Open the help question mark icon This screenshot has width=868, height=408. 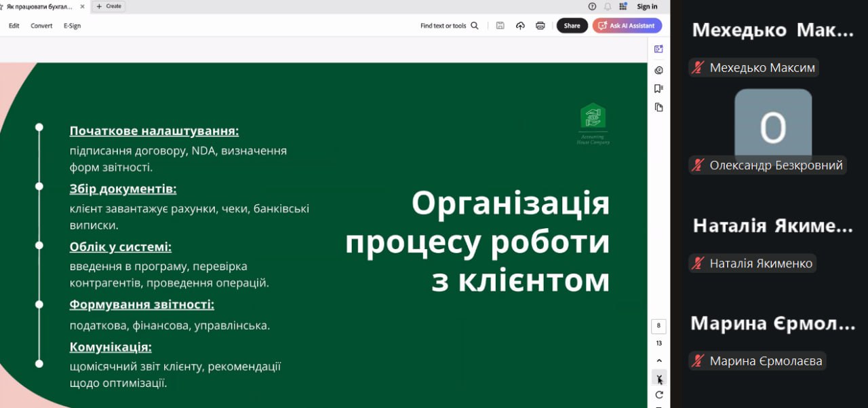[592, 6]
